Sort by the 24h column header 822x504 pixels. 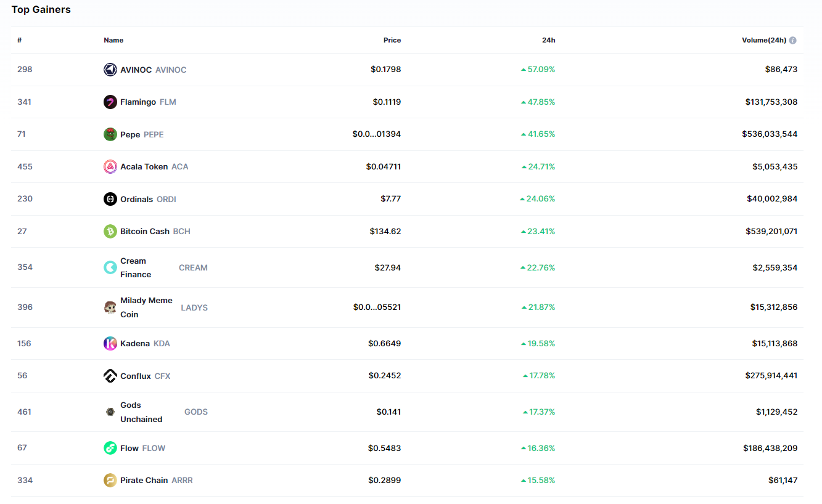coord(548,40)
